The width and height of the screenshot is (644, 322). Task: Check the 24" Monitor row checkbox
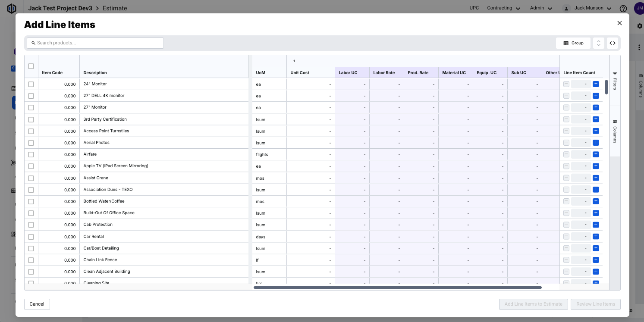pyautogui.click(x=31, y=84)
